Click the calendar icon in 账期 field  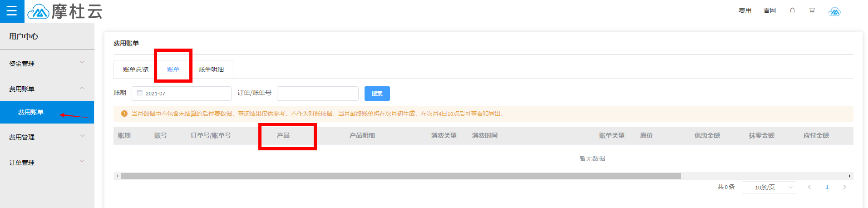coord(140,93)
